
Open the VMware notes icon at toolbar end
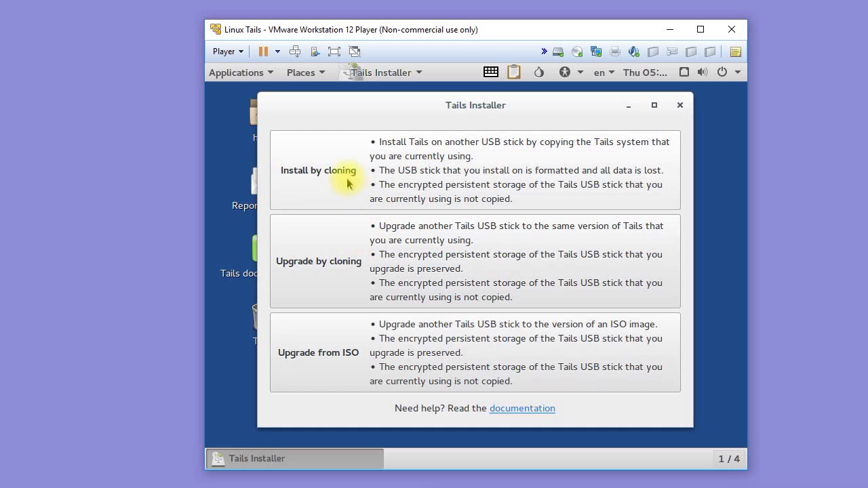pos(735,52)
